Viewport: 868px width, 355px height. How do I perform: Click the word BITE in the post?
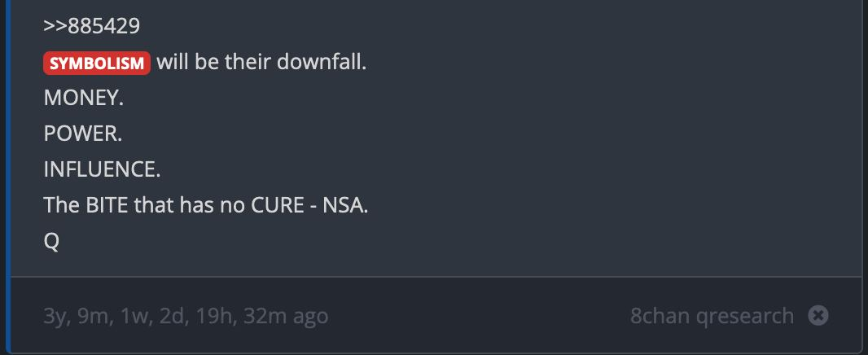[107, 206]
